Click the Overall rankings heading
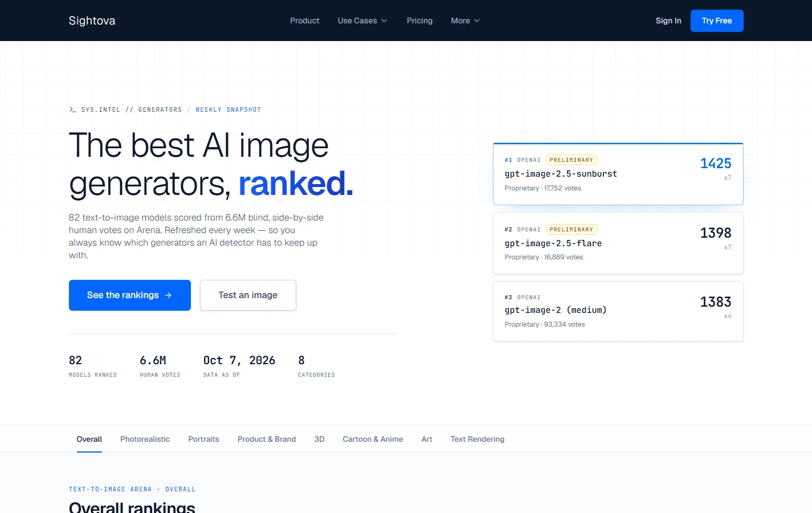This screenshot has width=812, height=513. pyautogui.click(x=132, y=507)
